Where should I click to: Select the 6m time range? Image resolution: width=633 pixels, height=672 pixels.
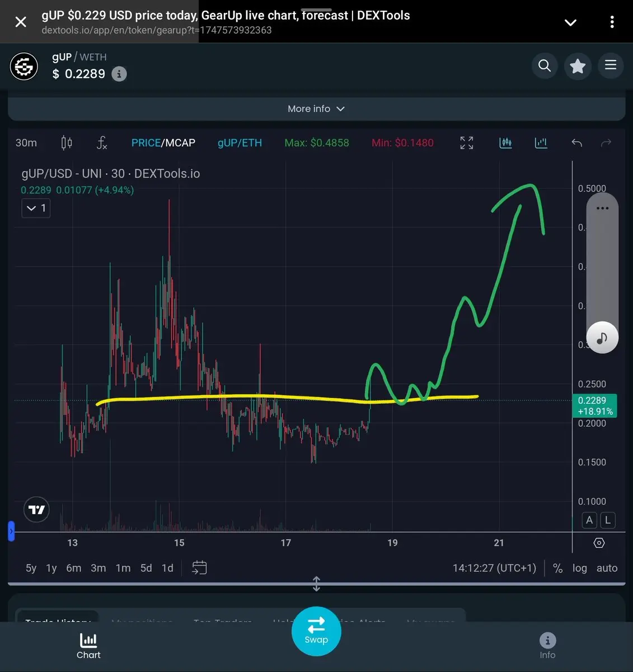(73, 568)
